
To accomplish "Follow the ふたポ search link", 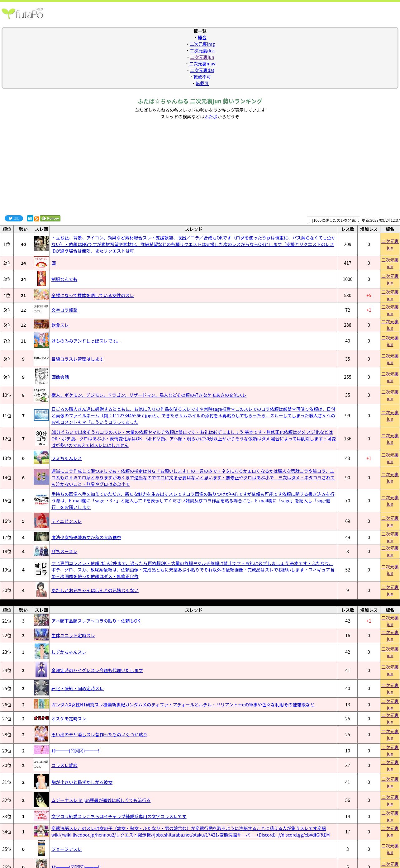I will tap(211, 116).
